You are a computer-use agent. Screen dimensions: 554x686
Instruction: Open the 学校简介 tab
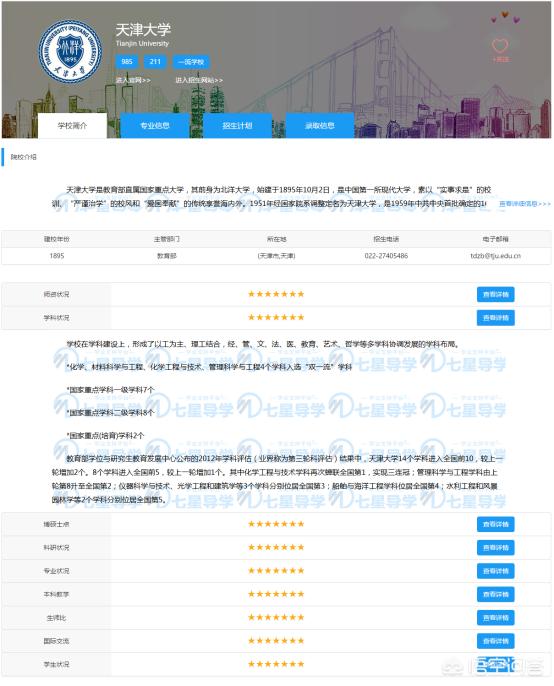tap(72, 126)
